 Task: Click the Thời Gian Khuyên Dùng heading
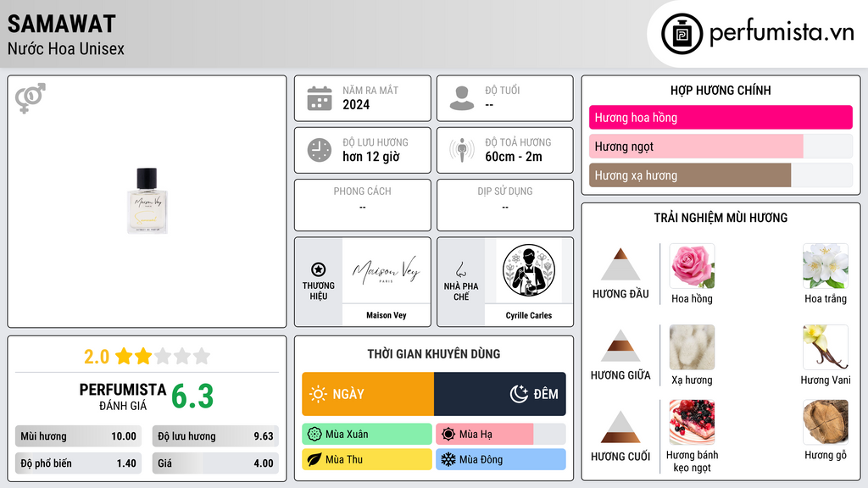point(434,353)
